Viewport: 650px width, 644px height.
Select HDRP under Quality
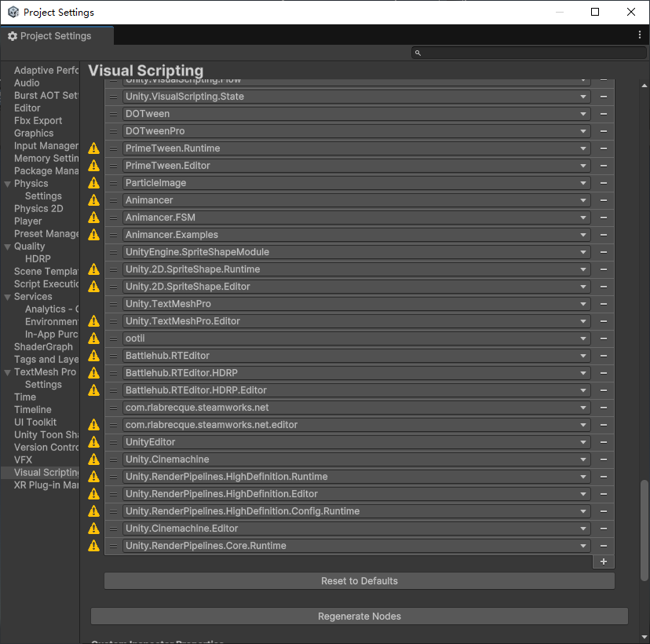point(38,258)
